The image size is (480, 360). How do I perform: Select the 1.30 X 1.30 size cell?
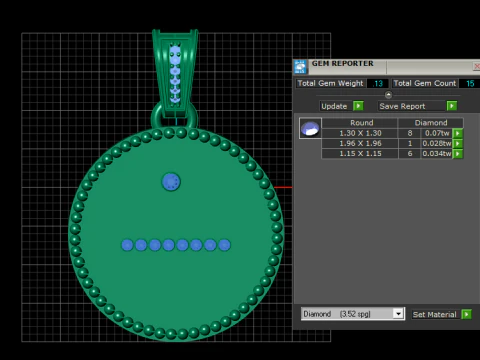[x=360, y=133]
